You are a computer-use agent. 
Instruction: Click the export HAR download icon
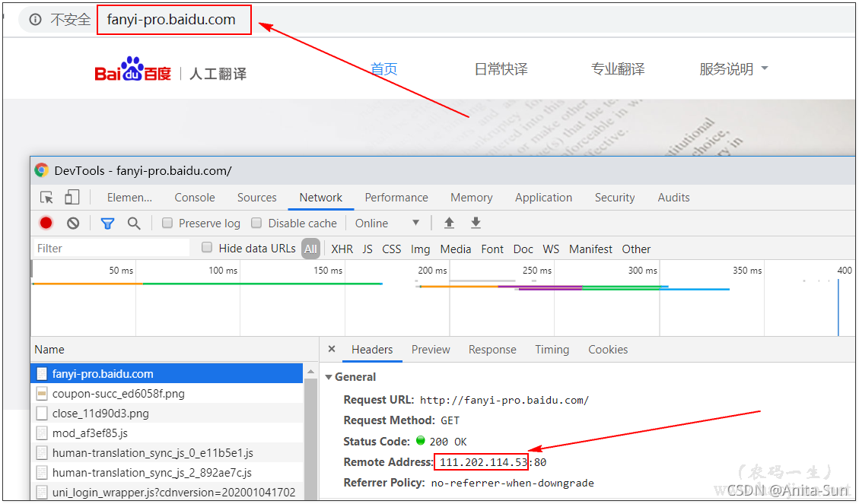[x=476, y=223]
